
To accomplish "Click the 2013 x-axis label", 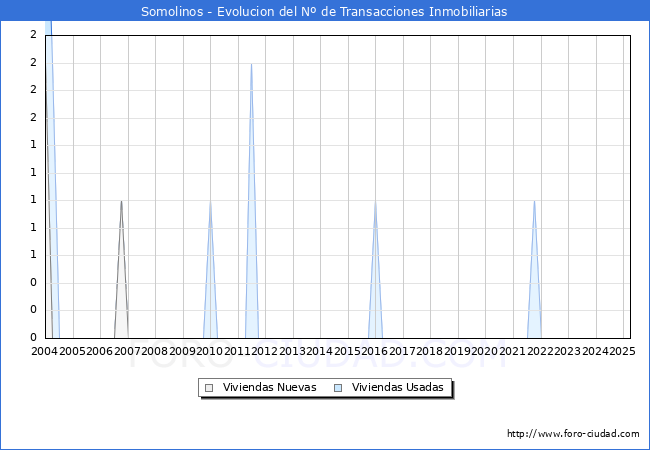I will pyautogui.click(x=292, y=351).
